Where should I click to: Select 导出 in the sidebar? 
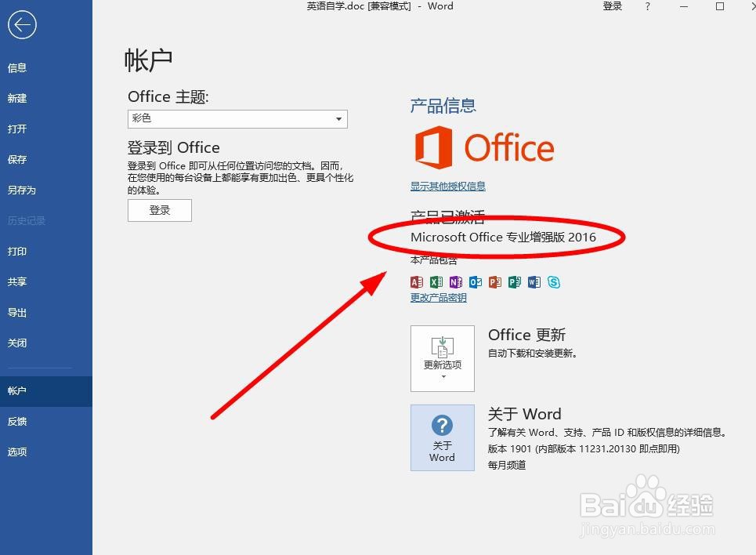(17, 313)
